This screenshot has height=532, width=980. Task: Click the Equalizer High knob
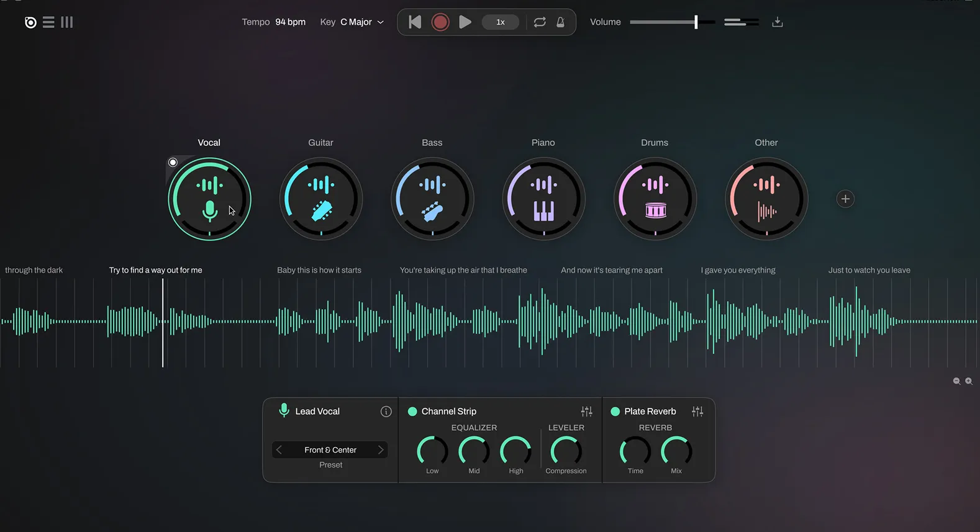(516, 451)
